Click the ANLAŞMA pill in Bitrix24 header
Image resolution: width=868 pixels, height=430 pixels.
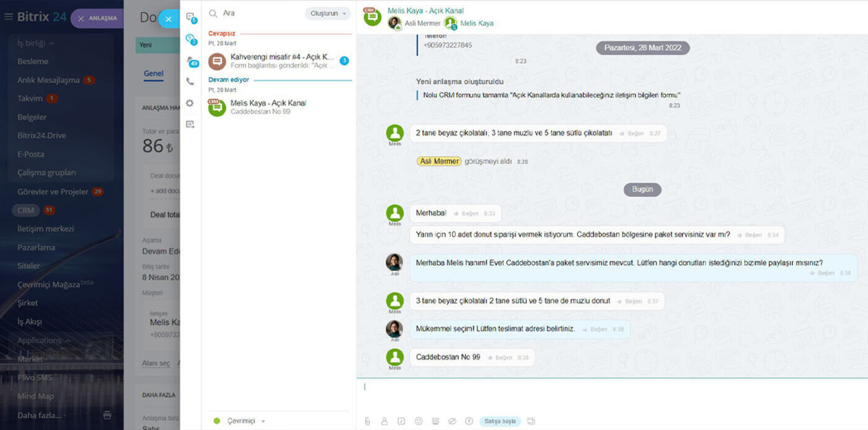pos(97,18)
